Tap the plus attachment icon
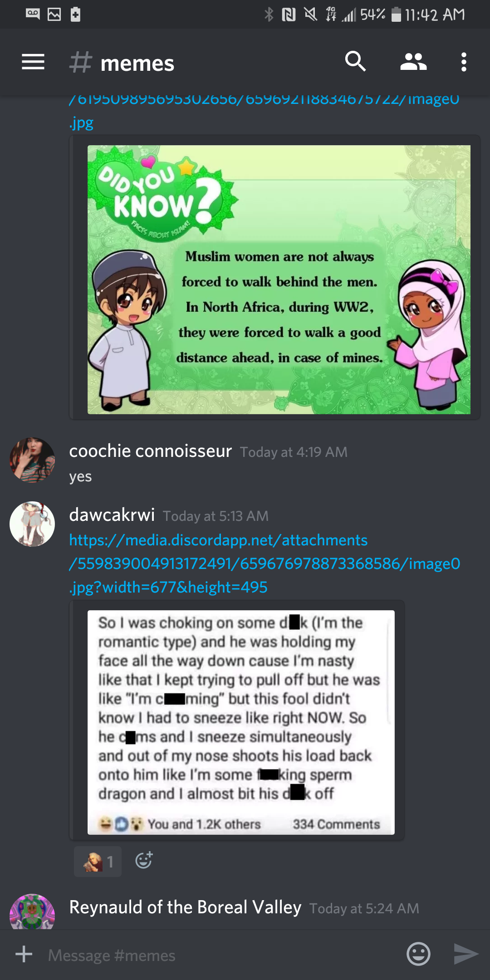Viewport: 490px width, 980px height. pyautogui.click(x=24, y=954)
